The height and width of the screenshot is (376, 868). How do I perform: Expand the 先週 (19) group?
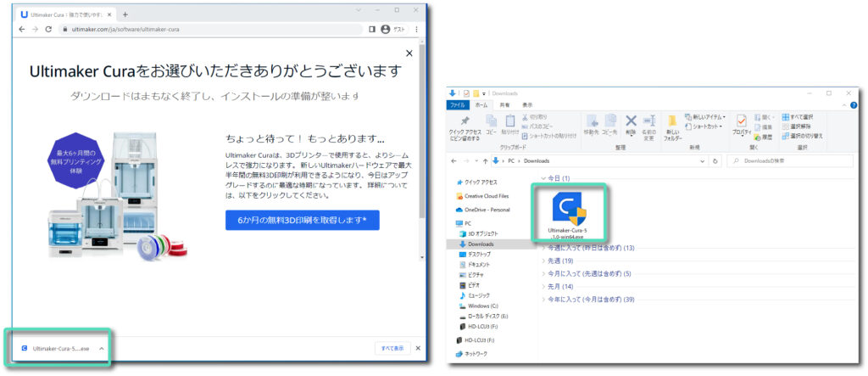point(543,261)
